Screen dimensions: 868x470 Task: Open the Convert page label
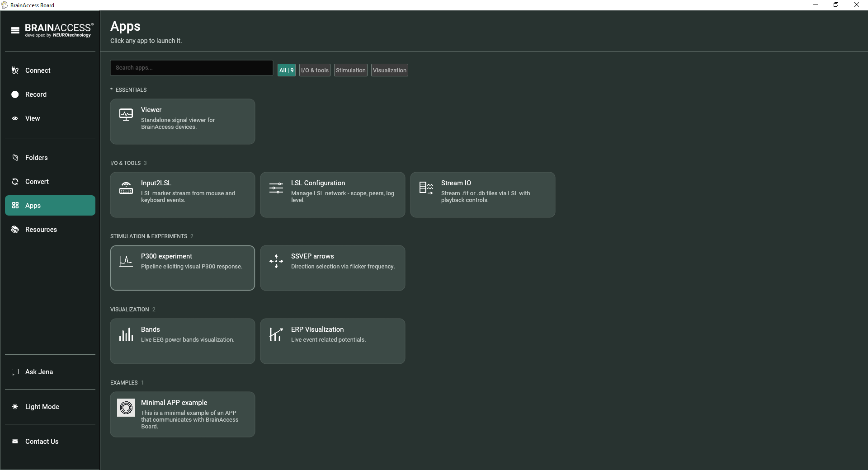pos(37,182)
